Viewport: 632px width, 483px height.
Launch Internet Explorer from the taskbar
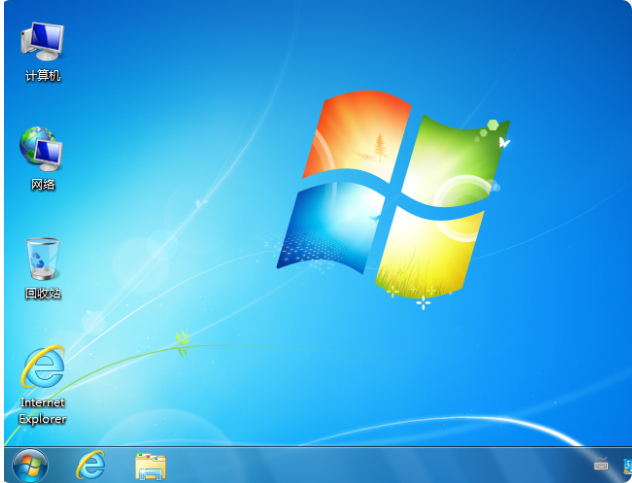(91, 464)
